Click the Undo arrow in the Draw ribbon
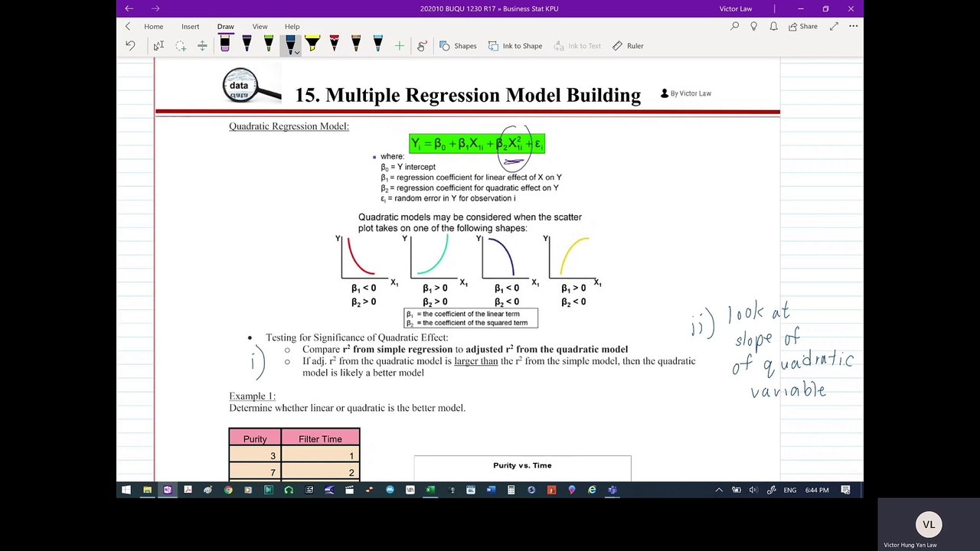The image size is (980, 551). coord(130,46)
